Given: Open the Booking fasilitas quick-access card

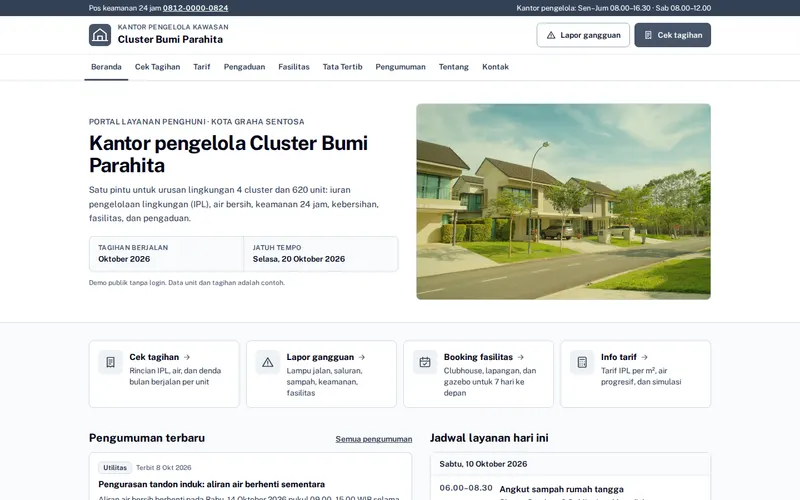Looking at the screenshot, I should 478,374.
